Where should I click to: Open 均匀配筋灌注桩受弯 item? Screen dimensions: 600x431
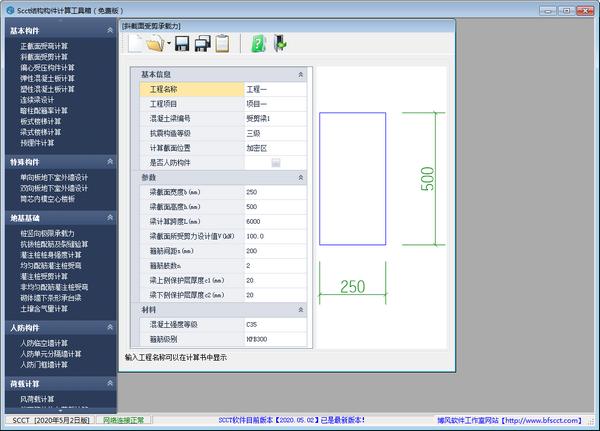51,266
